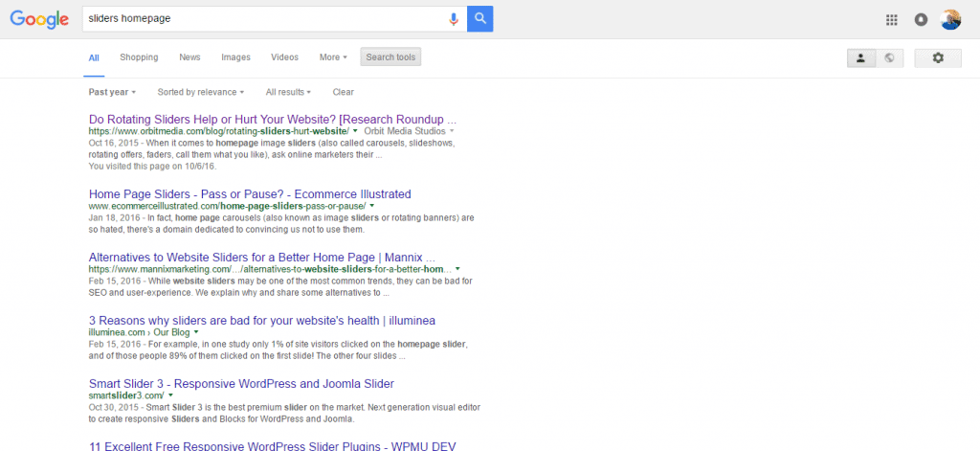Start voice search with microphone icon
This screenshot has width=980, height=451.
point(454,19)
